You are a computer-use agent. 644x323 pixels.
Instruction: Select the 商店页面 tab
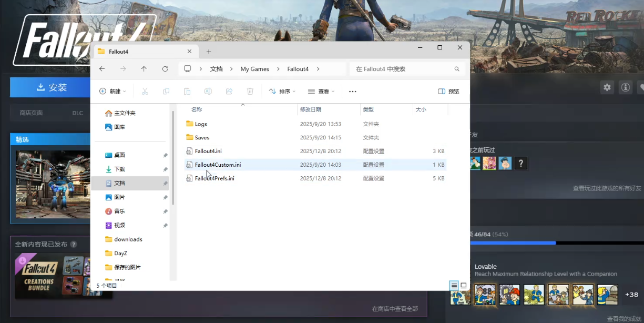click(x=31, y=113)
